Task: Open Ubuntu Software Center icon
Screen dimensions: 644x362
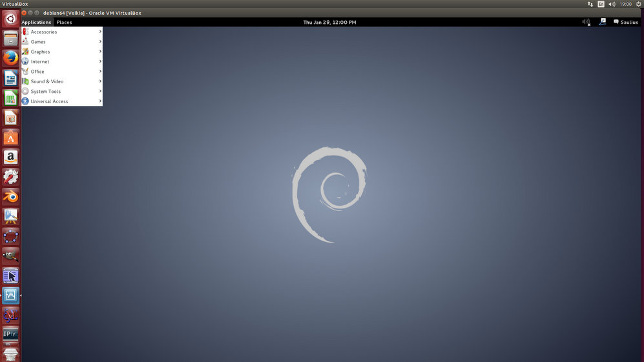Action: coord(10,137)
